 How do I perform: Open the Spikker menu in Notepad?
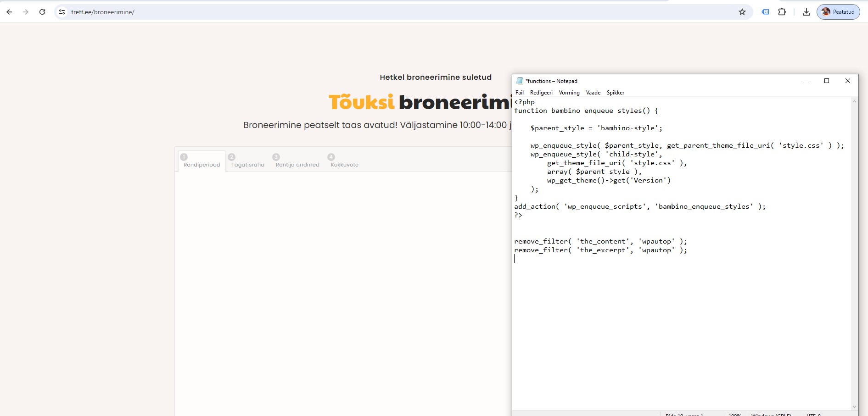[616, 93]
